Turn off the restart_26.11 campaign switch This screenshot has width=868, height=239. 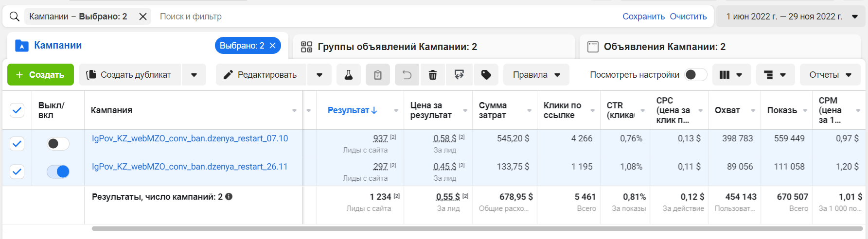point(58,171)
